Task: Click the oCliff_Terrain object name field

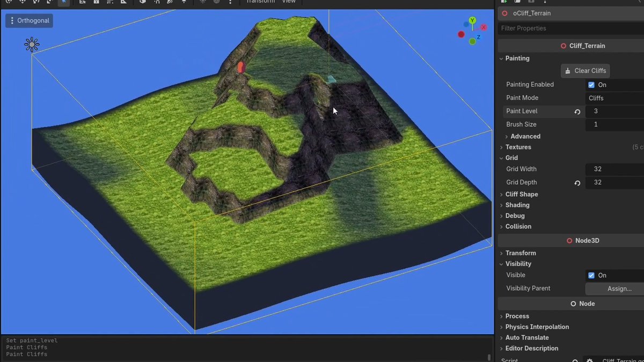Action: [x=571, y=13]
